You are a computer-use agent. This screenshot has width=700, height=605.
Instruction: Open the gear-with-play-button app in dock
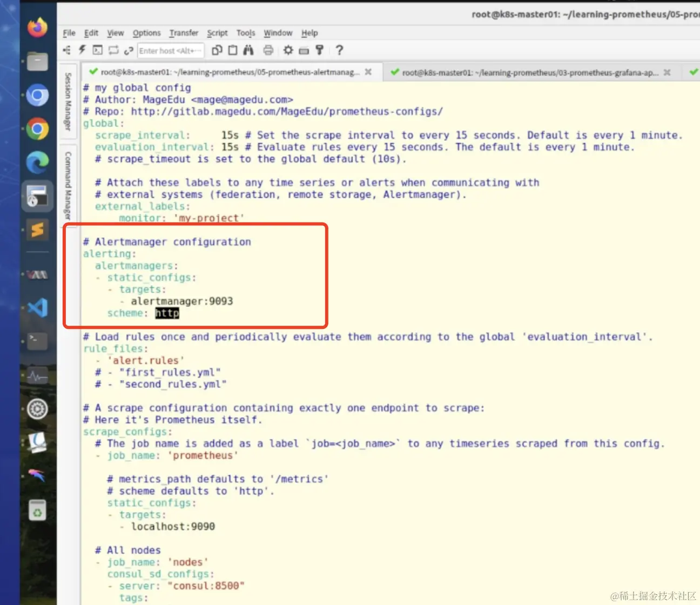37,409
